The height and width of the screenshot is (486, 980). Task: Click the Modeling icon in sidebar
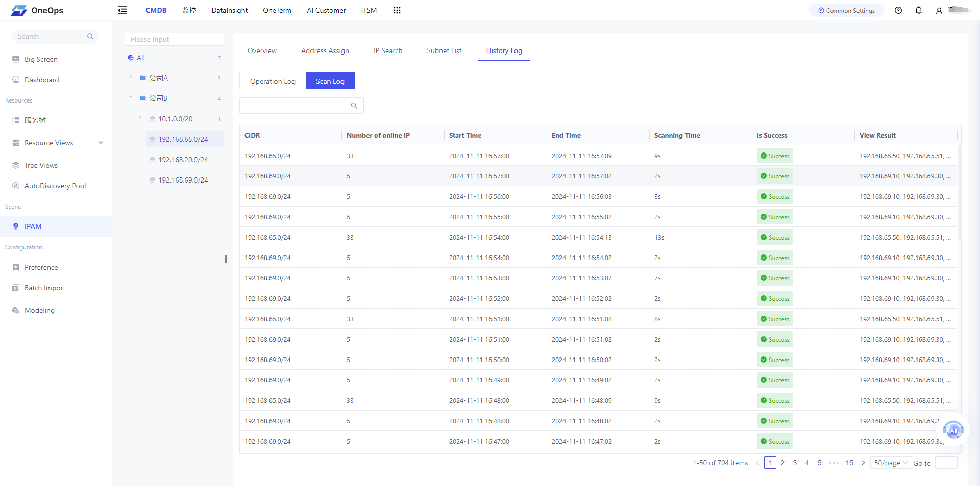pos(16,310)
